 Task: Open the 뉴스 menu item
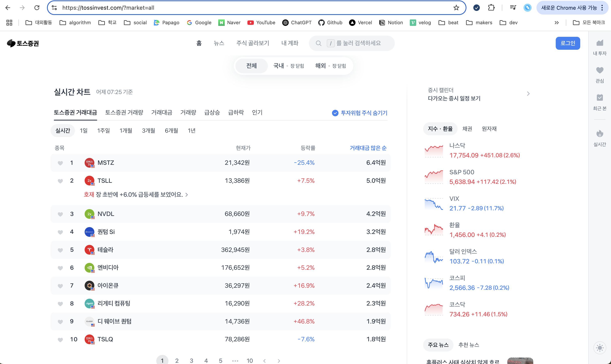219,43
